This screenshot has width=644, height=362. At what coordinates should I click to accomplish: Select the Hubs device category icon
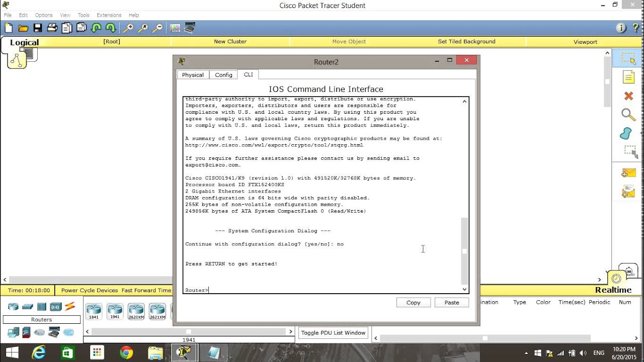click(x=41, y=307)
